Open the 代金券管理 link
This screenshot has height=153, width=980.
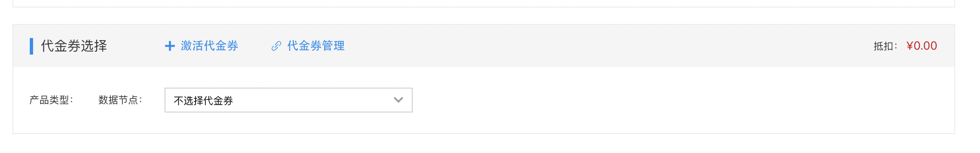[x=316, y=46]
